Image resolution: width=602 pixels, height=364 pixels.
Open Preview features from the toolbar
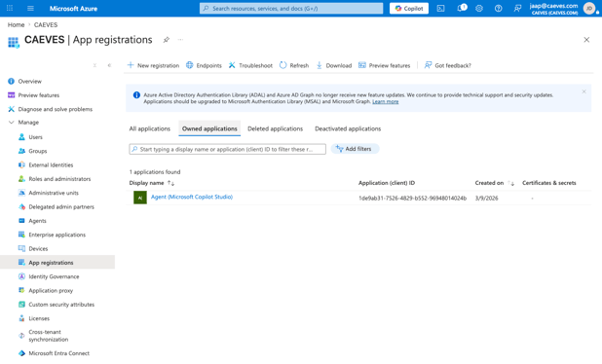pos(385,65)
